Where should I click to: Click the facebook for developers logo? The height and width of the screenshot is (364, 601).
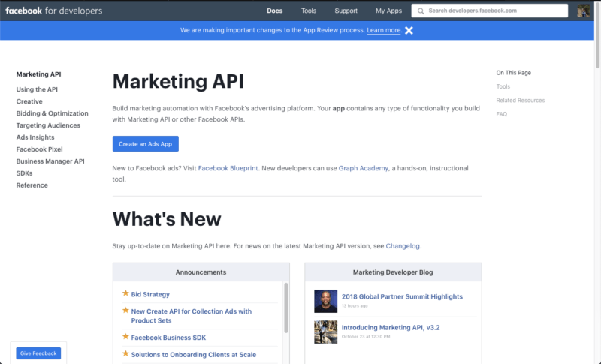point(53,11)
